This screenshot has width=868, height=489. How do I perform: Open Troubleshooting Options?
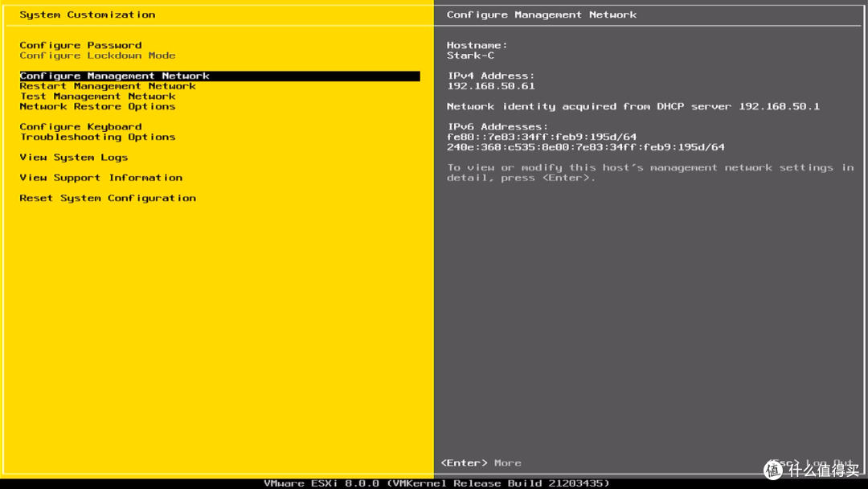[97, 137]
